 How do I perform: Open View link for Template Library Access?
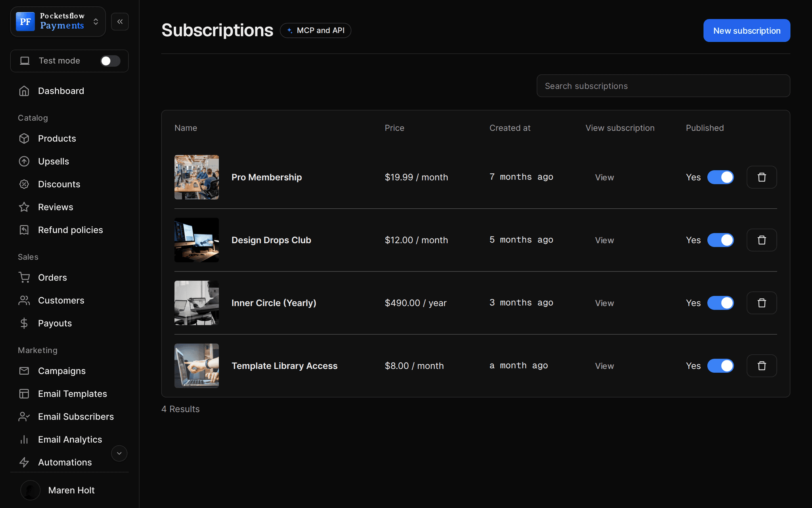coord(604,366)
